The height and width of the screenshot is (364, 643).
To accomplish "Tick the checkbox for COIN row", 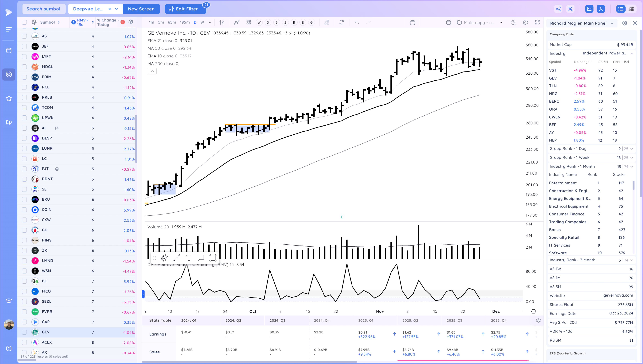I will [24, 209].
